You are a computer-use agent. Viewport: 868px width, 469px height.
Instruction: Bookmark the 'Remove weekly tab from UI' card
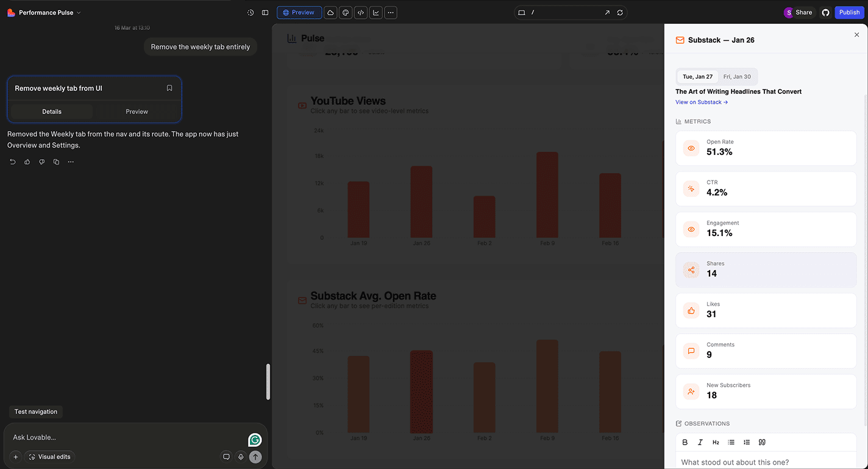(x=169, y=88)
